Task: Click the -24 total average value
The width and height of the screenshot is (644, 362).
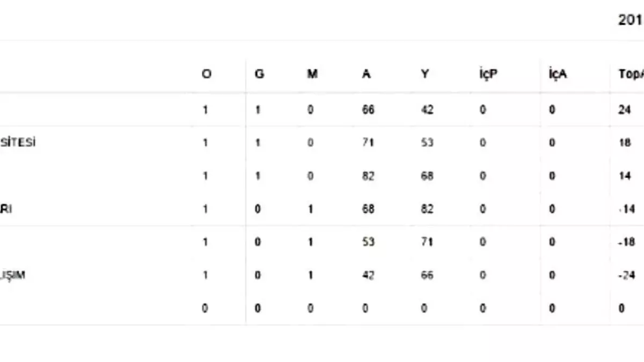Action: (x=626, y=276)
